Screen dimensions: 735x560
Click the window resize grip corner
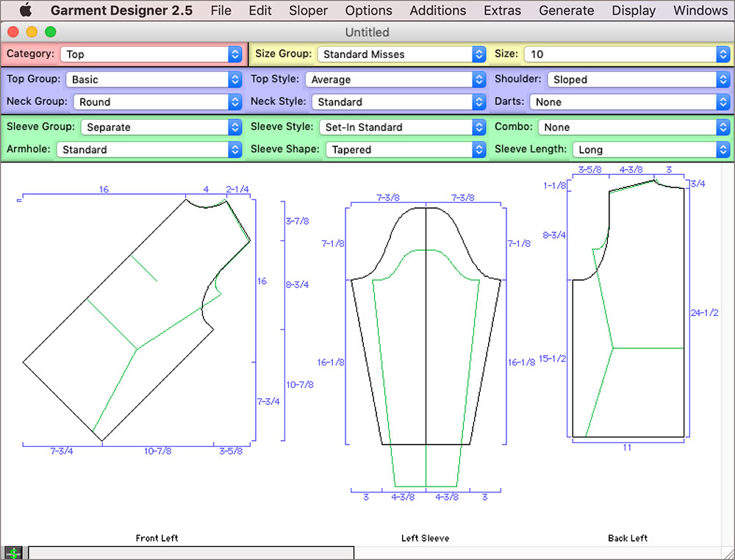click(x=728, y=553)
